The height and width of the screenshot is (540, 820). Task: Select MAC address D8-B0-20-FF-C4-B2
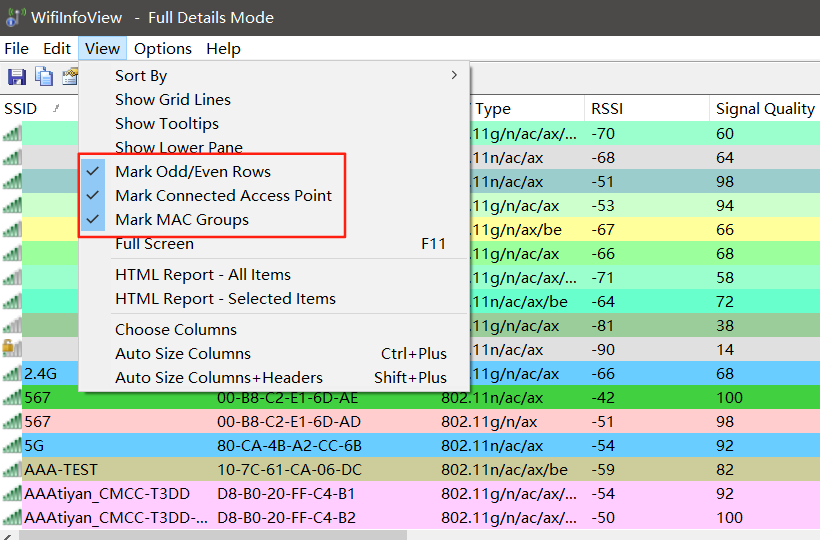coord(286,518)
